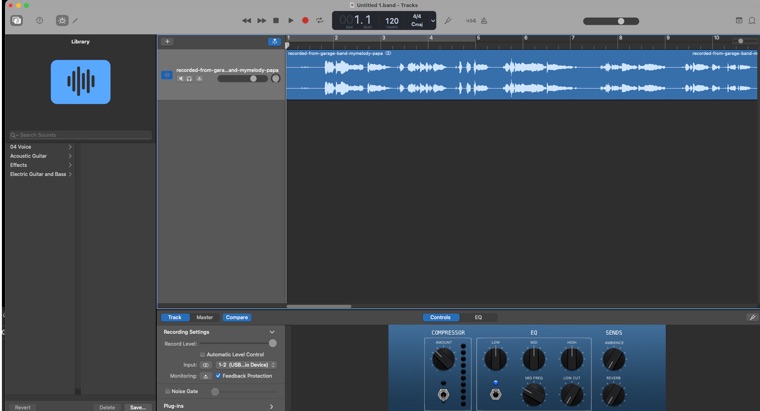
Task: Adjust the master volume slider
Action: pos(611,21)
